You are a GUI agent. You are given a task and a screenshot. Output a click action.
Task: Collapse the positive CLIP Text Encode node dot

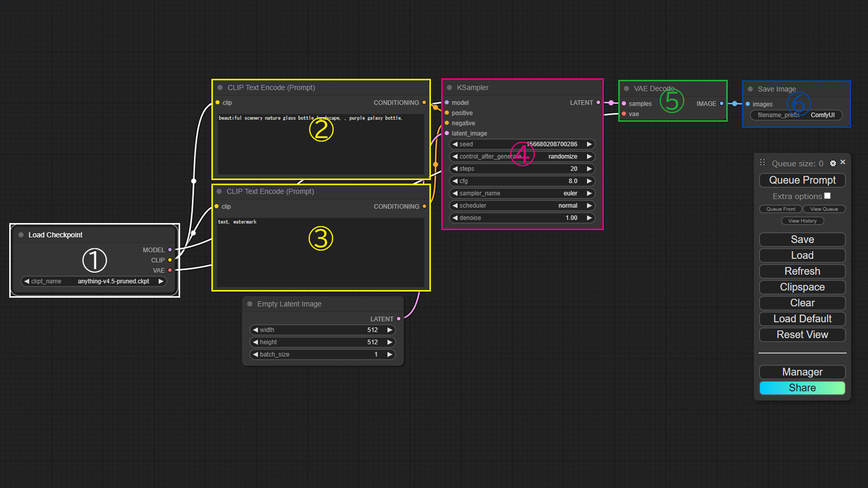click(220, 87)
